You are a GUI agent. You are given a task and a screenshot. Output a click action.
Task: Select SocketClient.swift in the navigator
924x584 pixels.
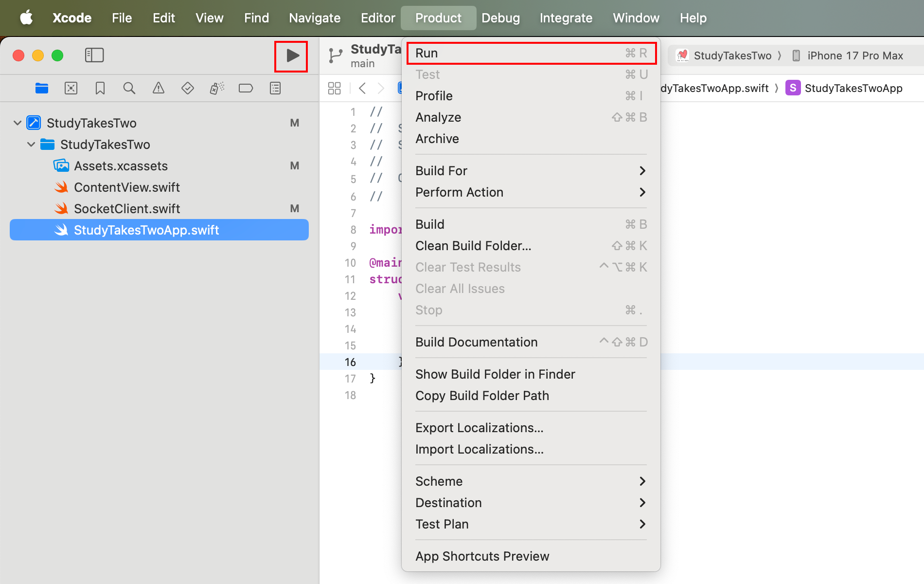click(x=159, y=208)
